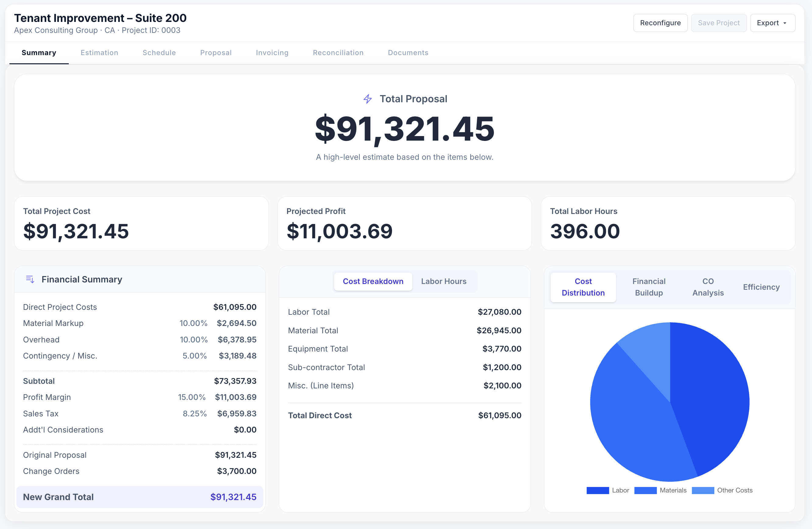Screen dimensions: 812x529
Task: Toggle the Labor legend swatch
Action: click(597, 490)
